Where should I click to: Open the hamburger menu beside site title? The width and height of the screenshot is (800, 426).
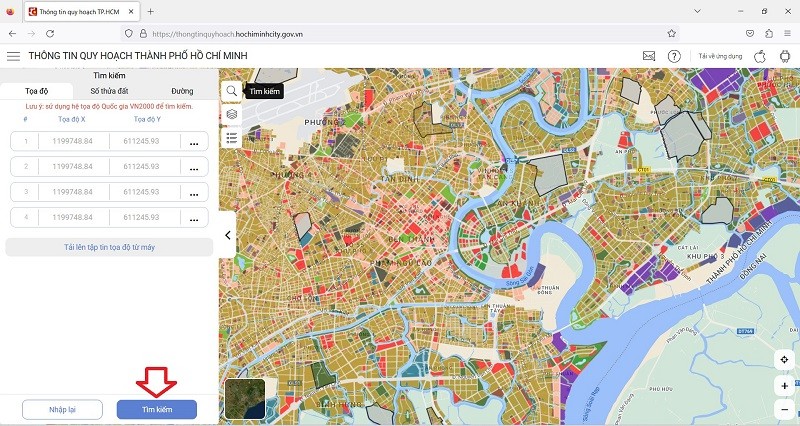point(14,57)
